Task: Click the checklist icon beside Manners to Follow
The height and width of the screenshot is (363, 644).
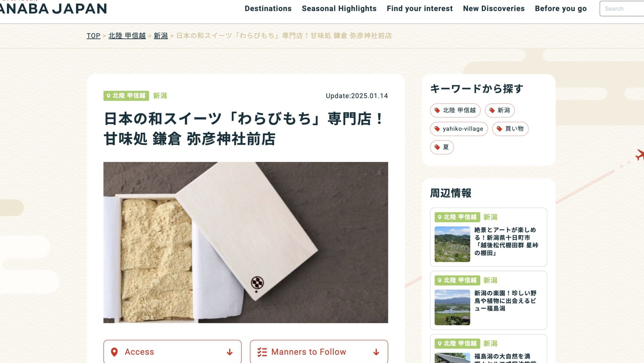Action: pyautogui.click(x=262, y=352)
